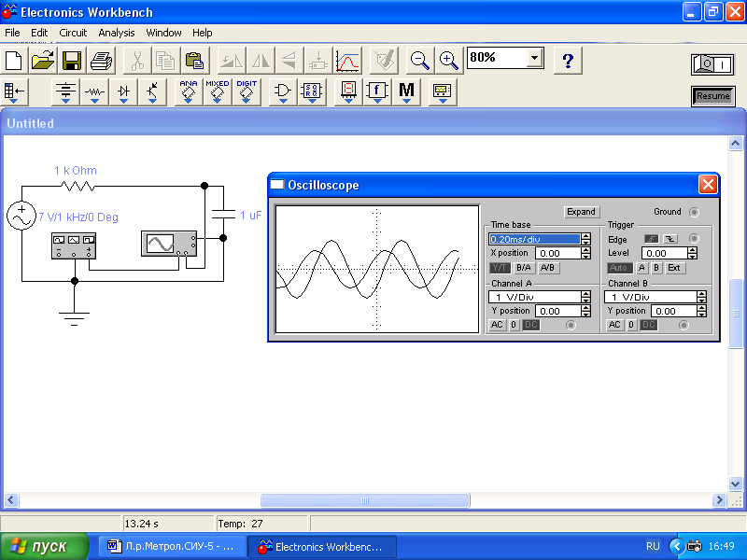Select A/B display mode on oscilloscope
747x560 pixels.
[x=548, y=268]
